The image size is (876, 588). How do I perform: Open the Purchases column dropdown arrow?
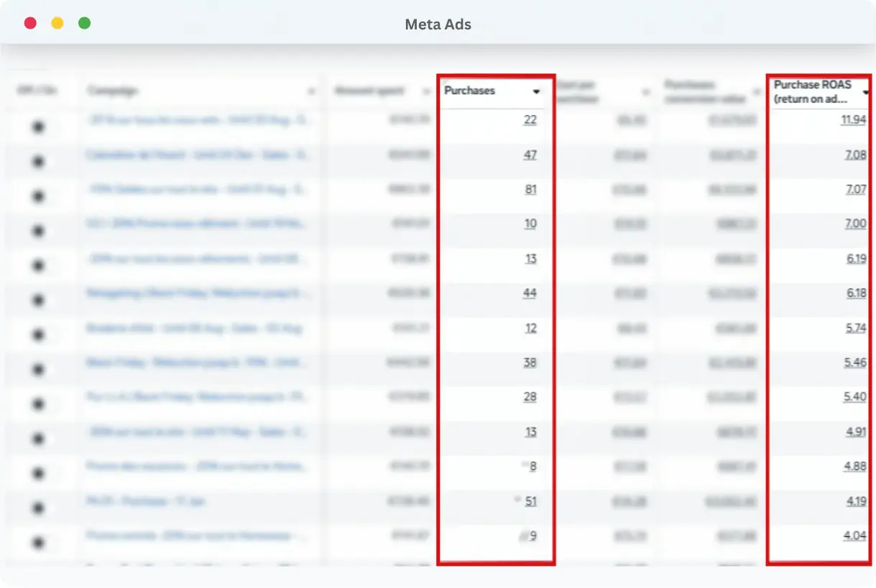pos(536,91)
